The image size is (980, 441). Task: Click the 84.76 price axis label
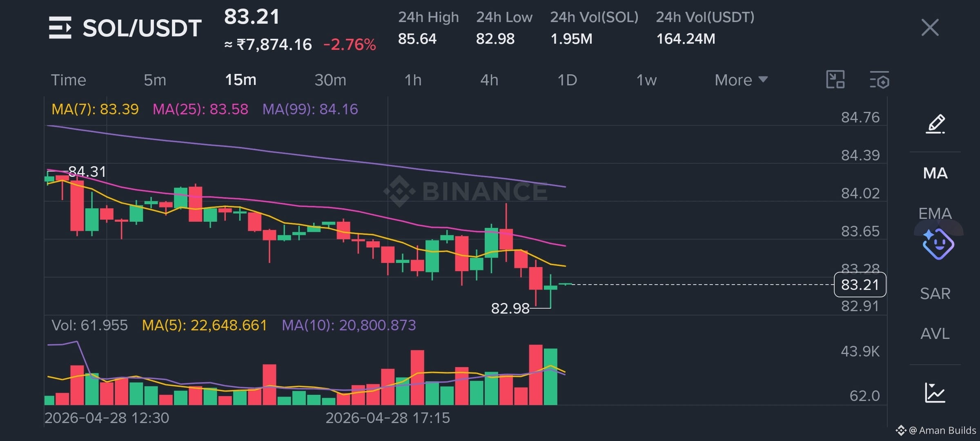pos(860,118)
